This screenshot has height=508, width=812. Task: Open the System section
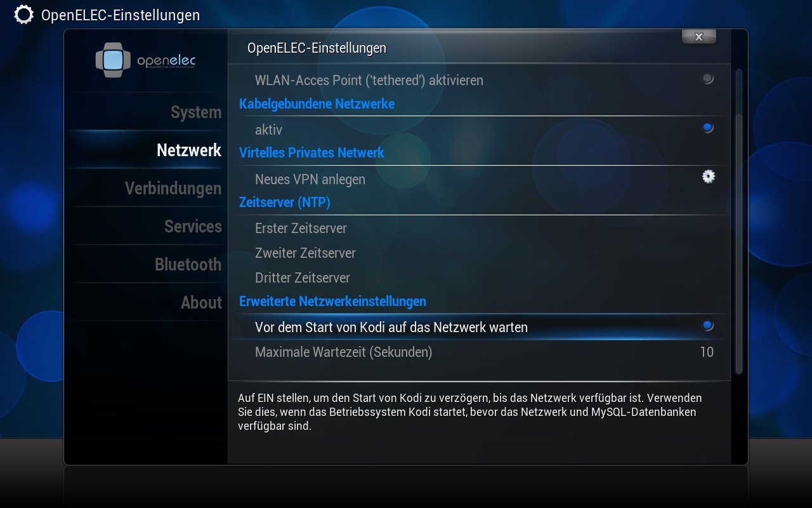click(x=196, y=112)
